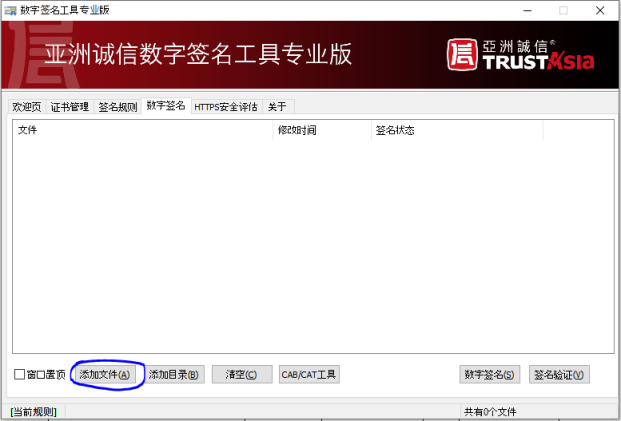Sort by the 签名状态 column header
The image size is (621, 421).
(457, 130)
